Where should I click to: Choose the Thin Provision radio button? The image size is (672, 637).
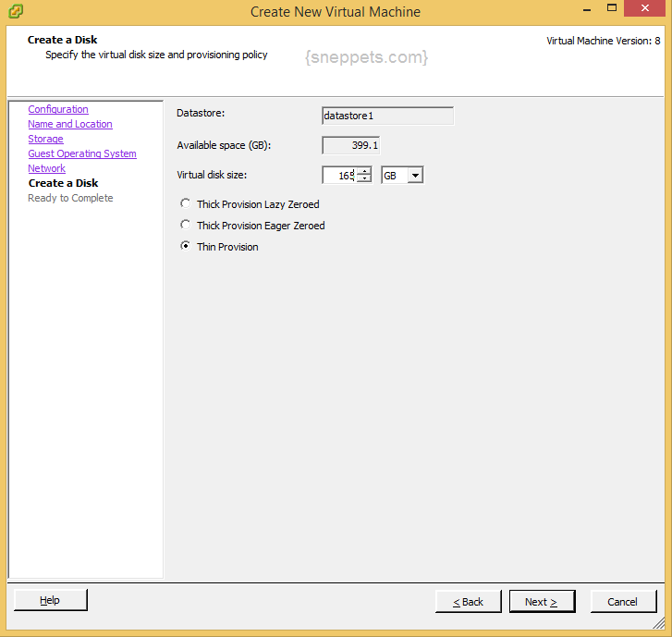(x=185, y=246)
